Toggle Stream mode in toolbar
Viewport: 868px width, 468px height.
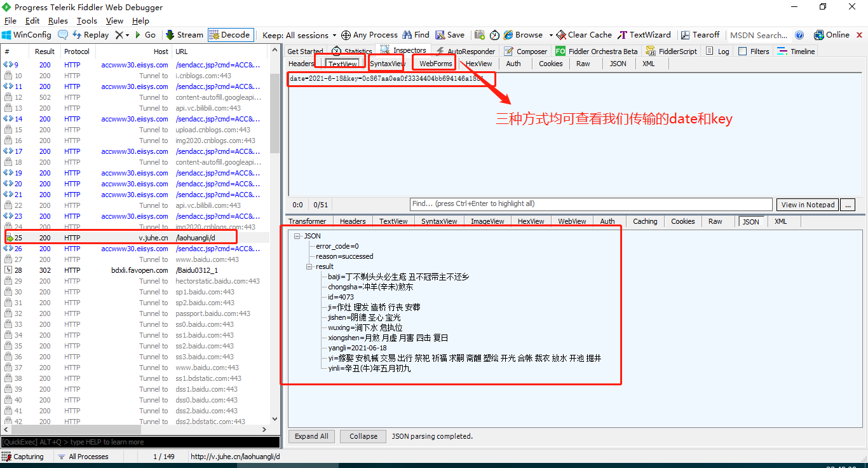pyautogui.click(x=184, y=35)
